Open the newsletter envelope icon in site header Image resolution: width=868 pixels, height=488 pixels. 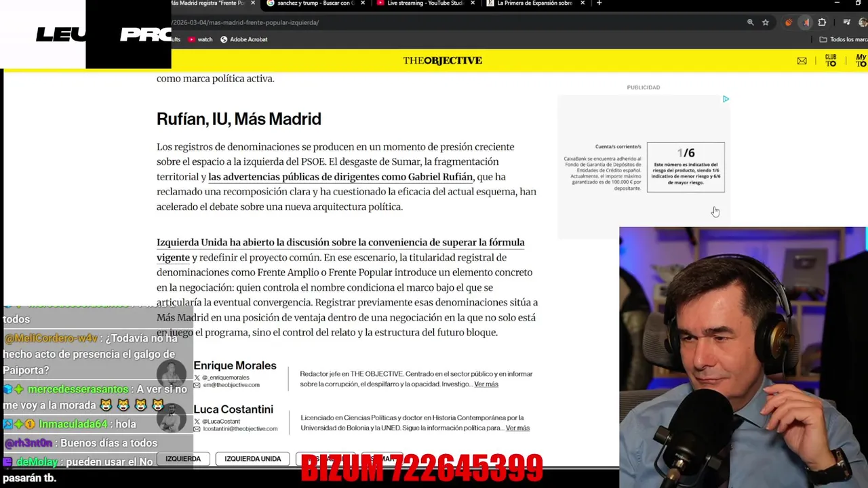click(x=802, y=61)
